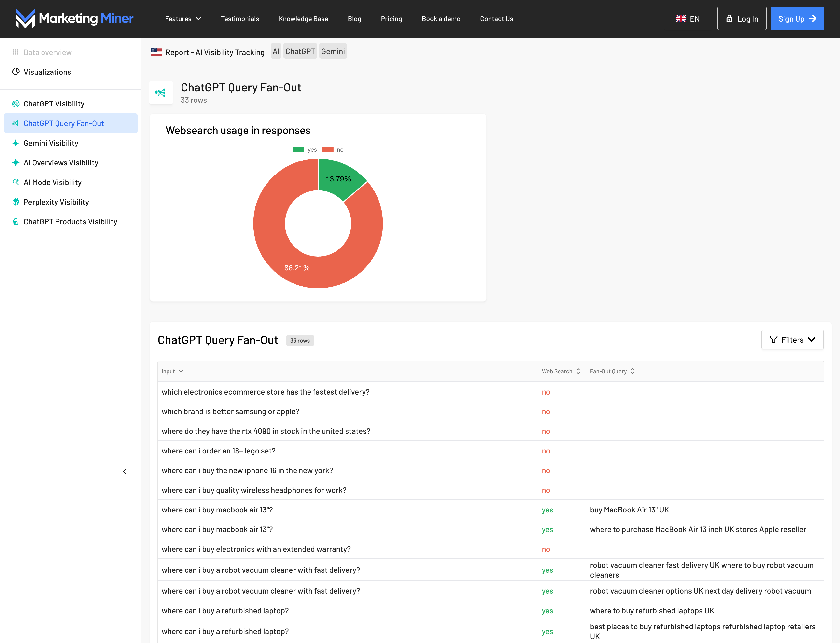
Task: Click the red 86.21% donut segment
Action: [x=297, y=268]
